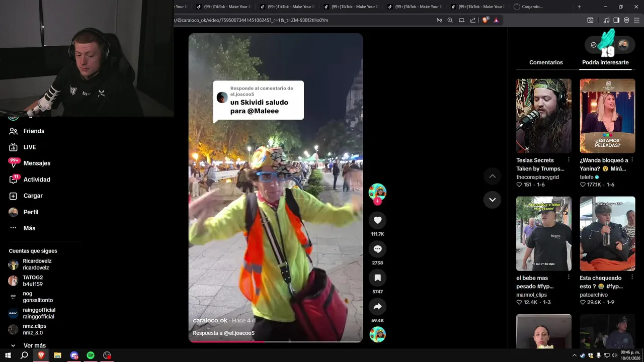
Task: Open patoarchivo profile link
Action: (x=594, y=295)
